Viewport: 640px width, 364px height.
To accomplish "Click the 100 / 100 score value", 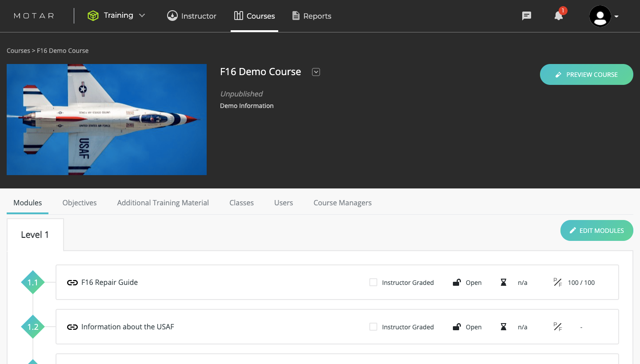I will click(x=581, y=283).
